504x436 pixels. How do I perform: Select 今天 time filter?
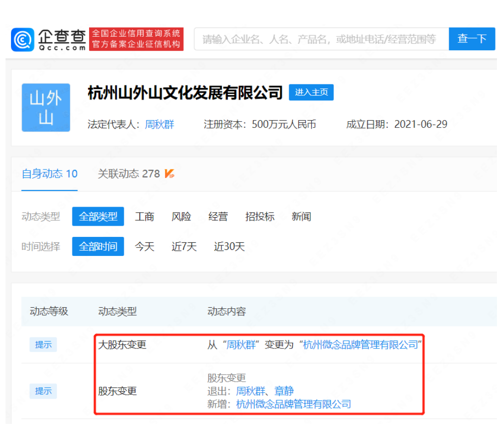click(x=144, y=247)
